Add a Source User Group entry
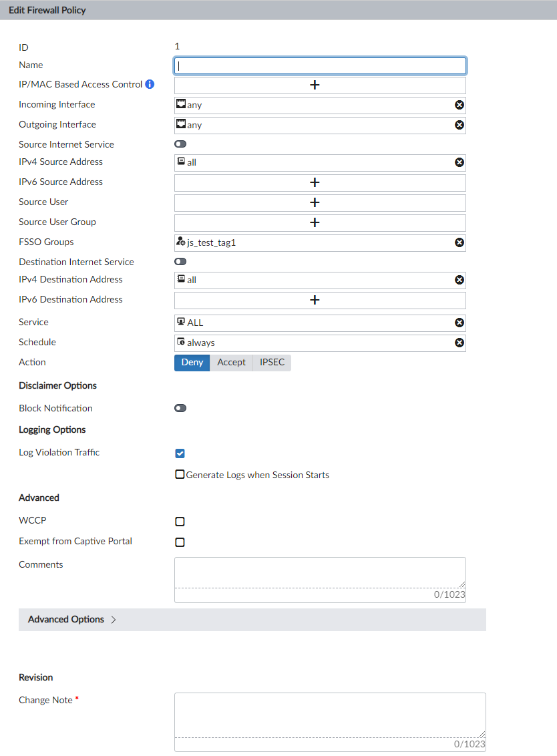The image size is (557, 756). [319, 222]
